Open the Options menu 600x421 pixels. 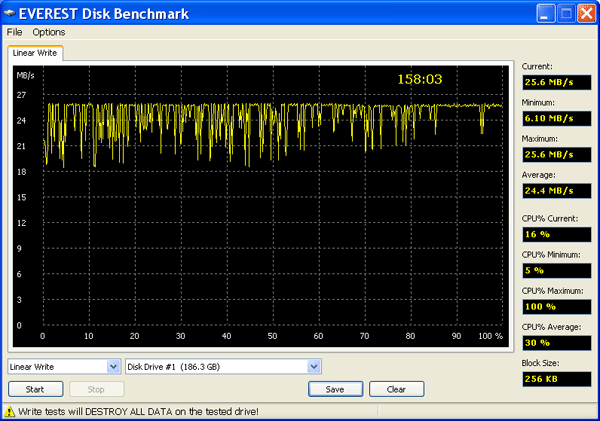click(x=49, y=32)
